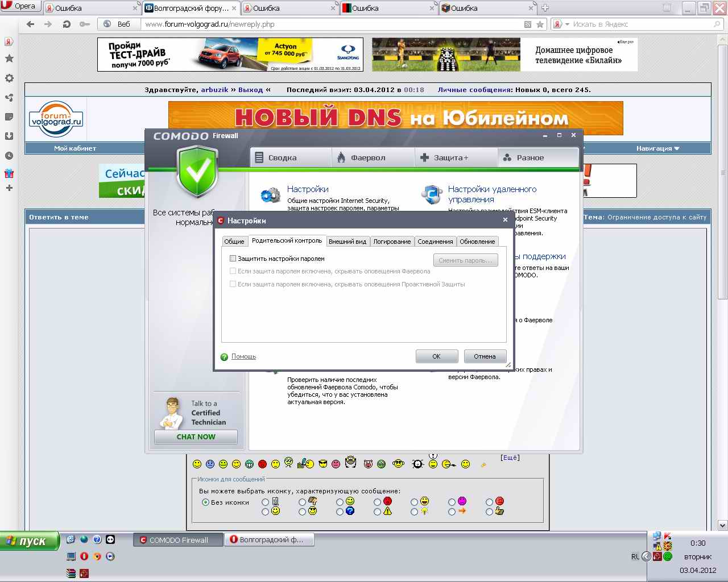Image resolution: width=728 pixels, height=582 pixels.
Task: Open the closed tabs trash icon
Action: coord(667,8)
